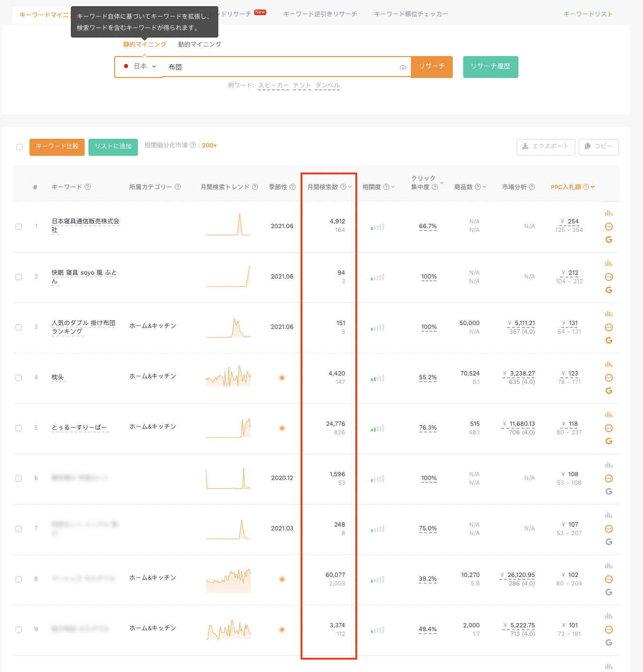Click the help icon next to 月間検索トレンド
Viewport: 643px width, 672px height.
click(x=255, y=187)
